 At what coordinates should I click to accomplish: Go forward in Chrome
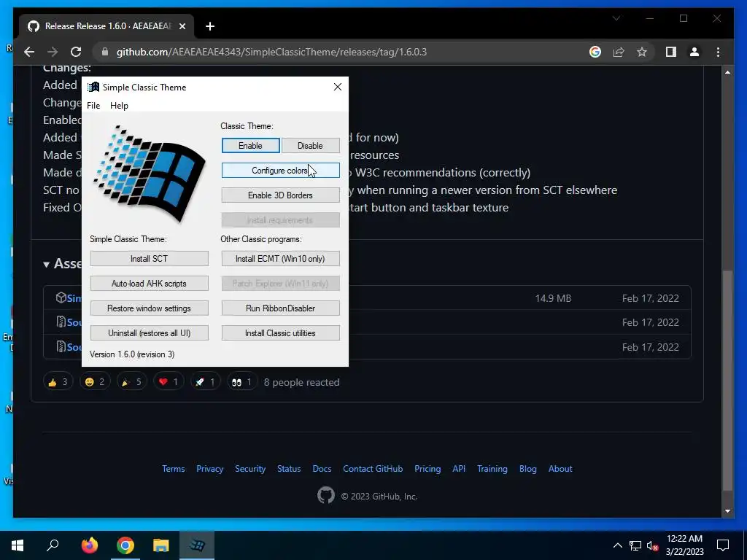pos(53,52)
